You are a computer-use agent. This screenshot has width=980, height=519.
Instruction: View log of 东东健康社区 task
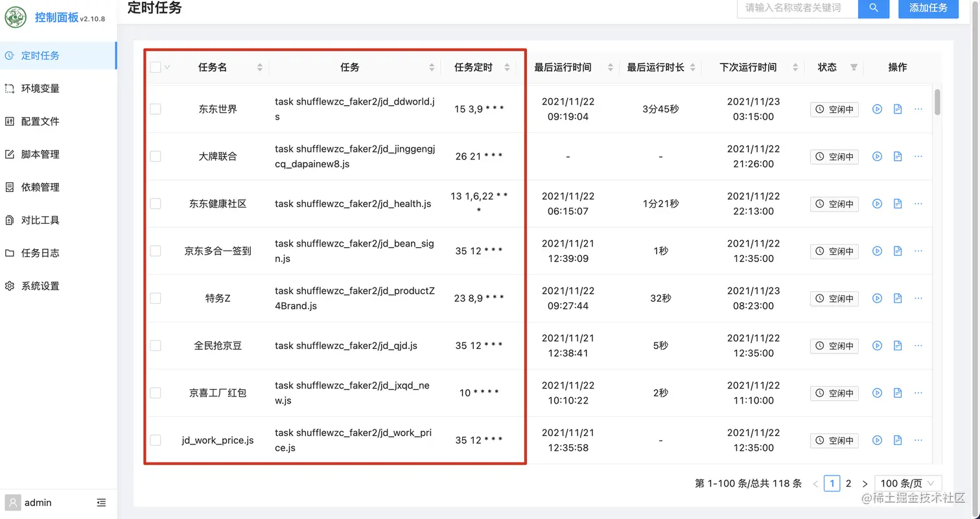(x=898, y=204)
